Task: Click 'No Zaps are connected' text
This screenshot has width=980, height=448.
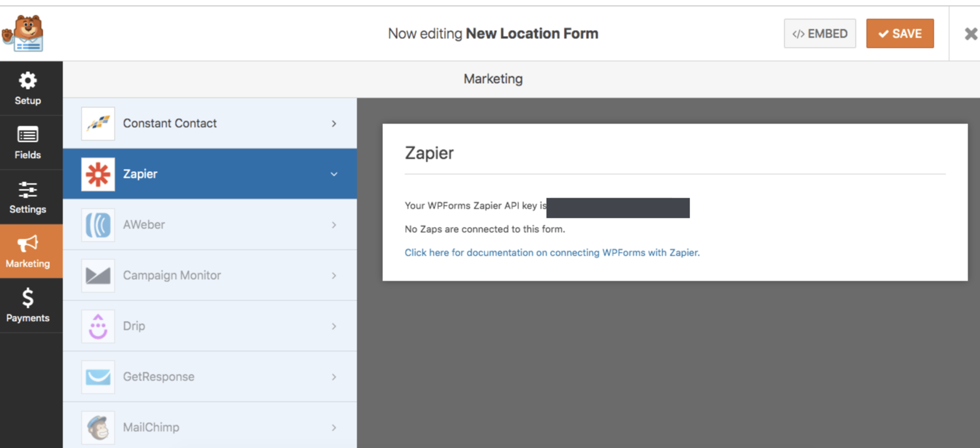Action: (x=485, y=229)
